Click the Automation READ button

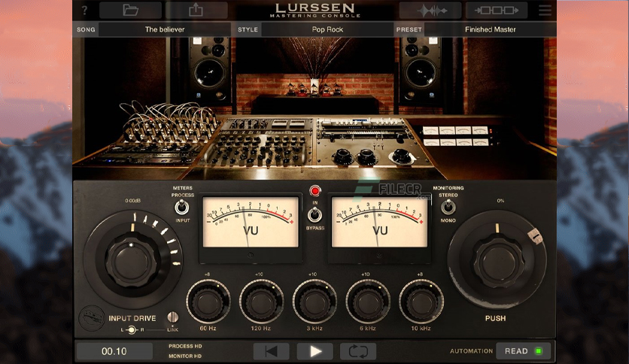click(523, 351)
